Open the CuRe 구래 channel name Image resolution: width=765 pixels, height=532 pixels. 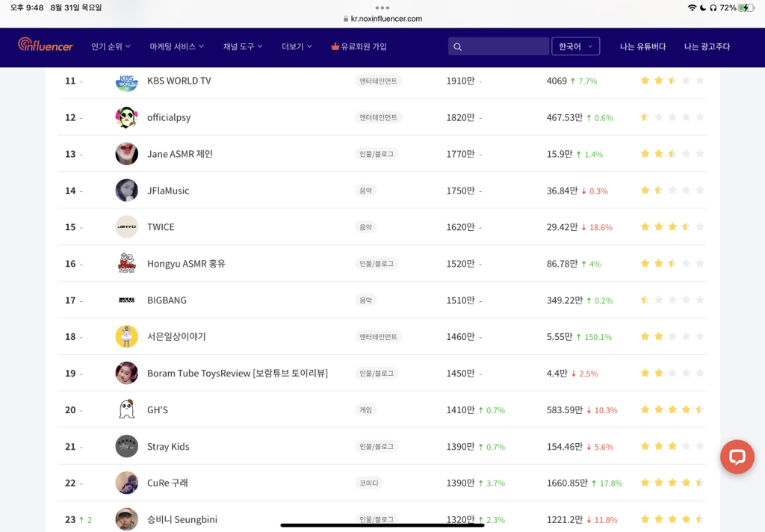coord(167,483)
